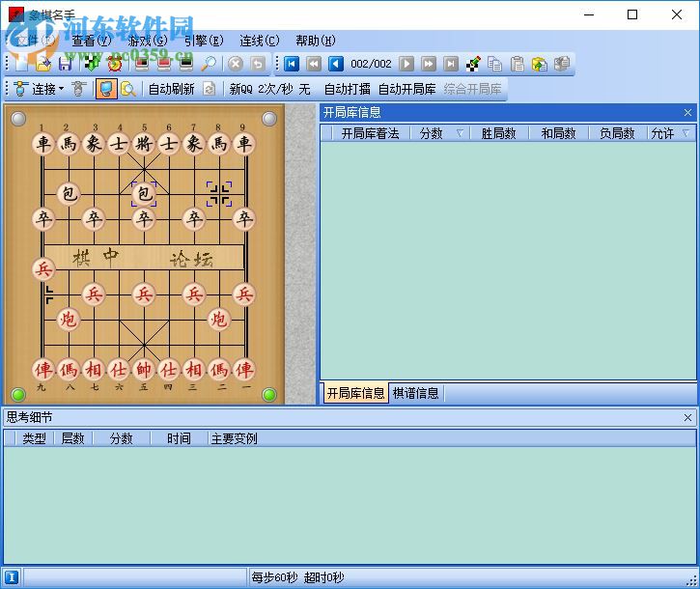Toggle 自动刷新 auto refresh
700x589 pixels.
(x=172, y=89)
